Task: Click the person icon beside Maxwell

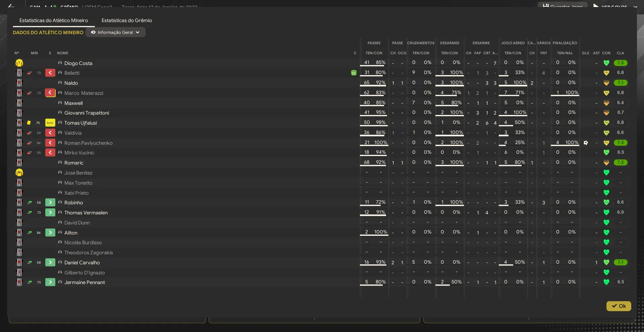Action: 60,103
